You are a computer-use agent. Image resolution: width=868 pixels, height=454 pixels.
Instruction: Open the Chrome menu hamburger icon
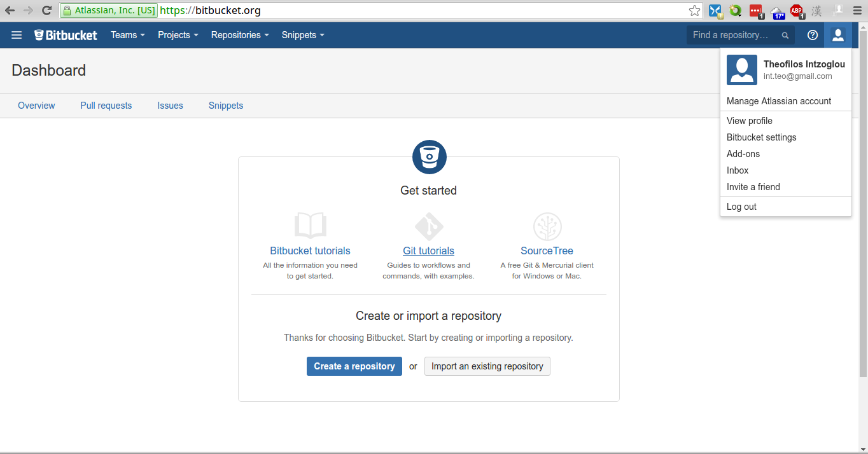point(858,10)
